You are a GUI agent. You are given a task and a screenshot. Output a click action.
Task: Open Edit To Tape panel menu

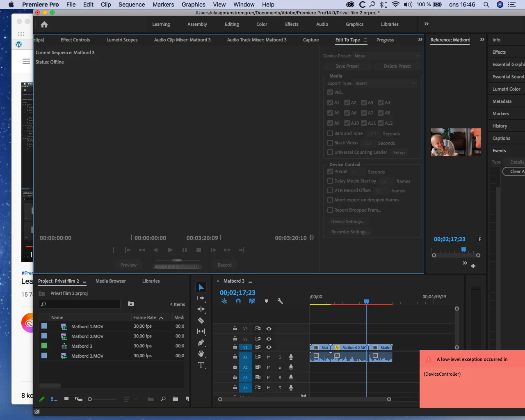tap(365, 40)
